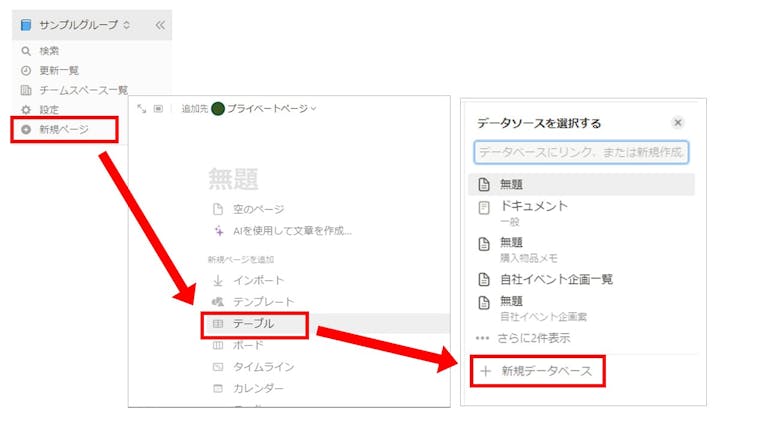
Task: Click the teamspace icon in sidebar
Action: [26, 90]
